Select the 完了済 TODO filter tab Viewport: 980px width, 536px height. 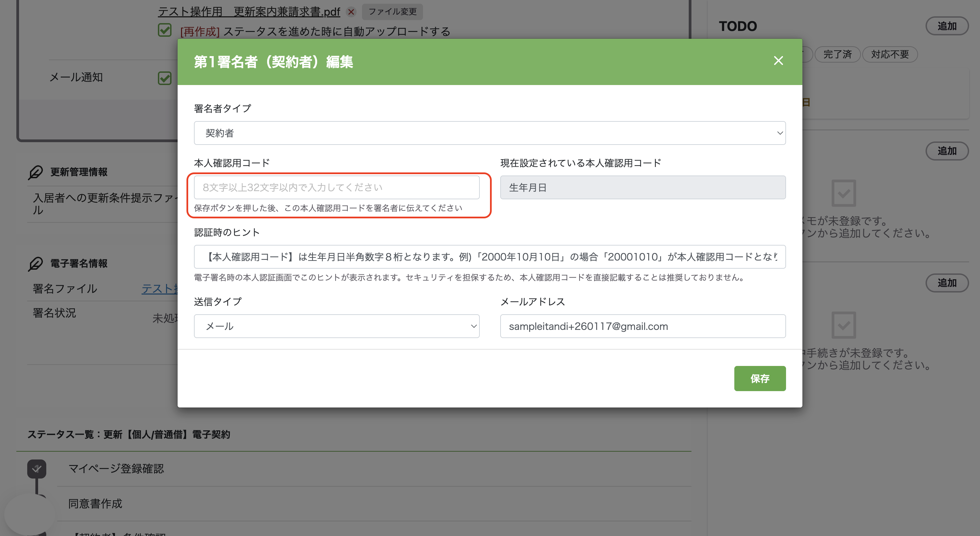click(837, 54)
